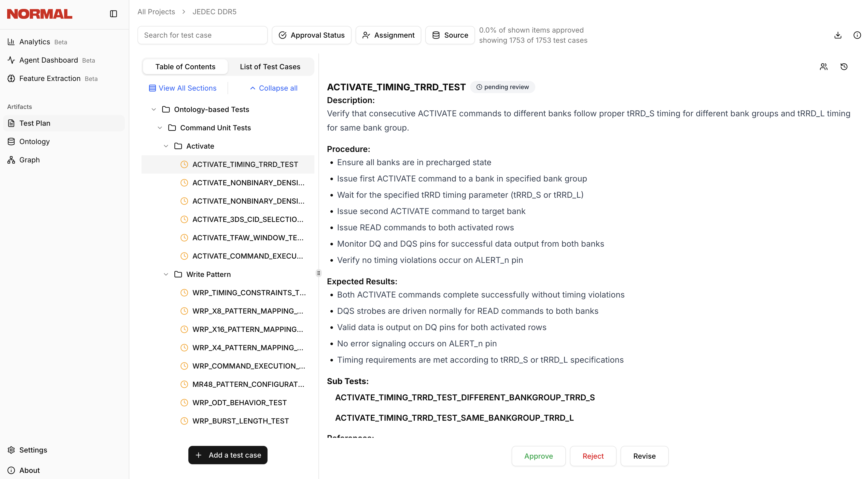
Task: Open Graph artifact in sidebar
Action: click(x=29, y=160)
